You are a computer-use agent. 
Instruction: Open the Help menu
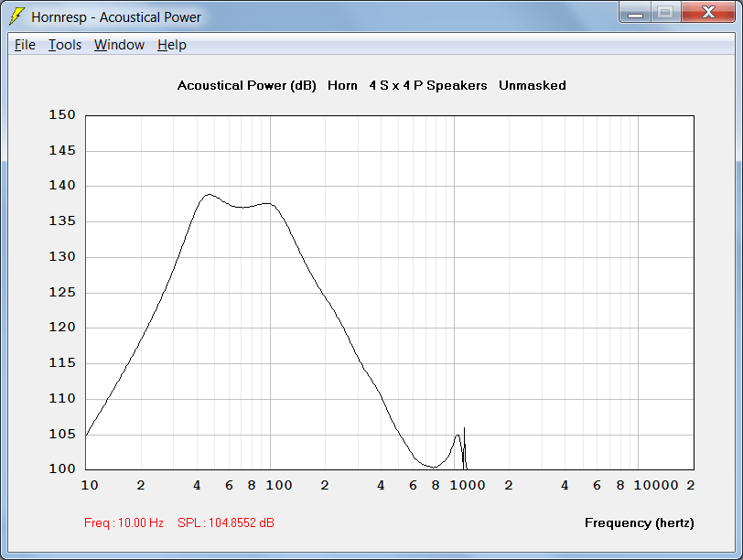(171, 45)
